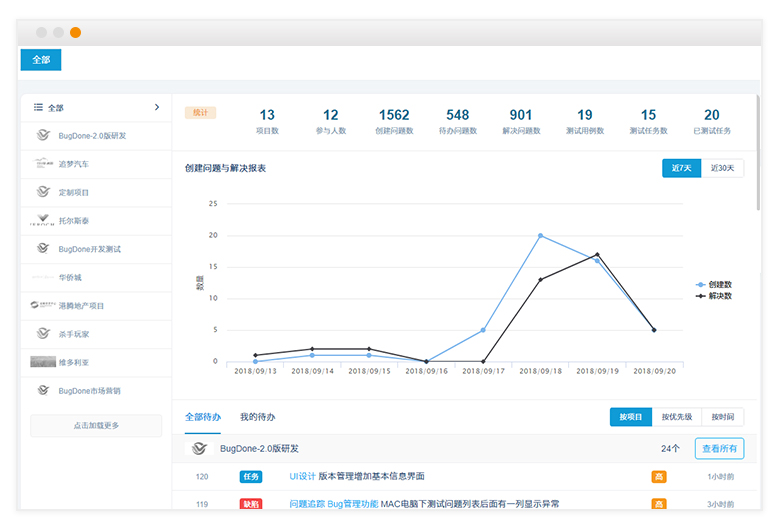Click the 定制项目 project icon
The width and height of the screenshot is (780, 528).
43,191
